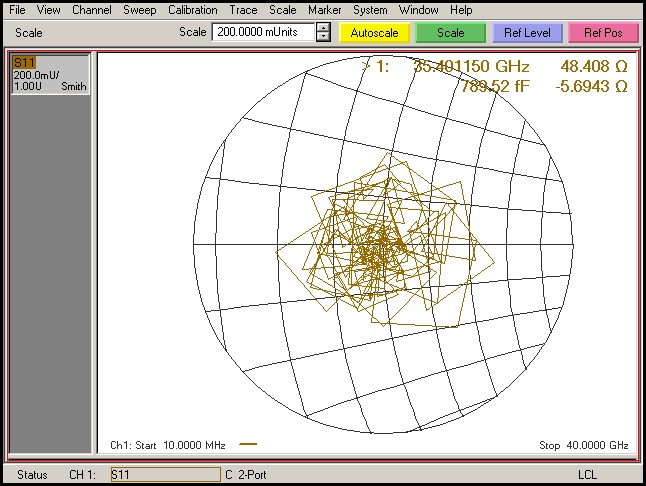Click the yellow Autoscale button
Image resolution: width=646 pixels, height=486 pixels.
(373, 32)
